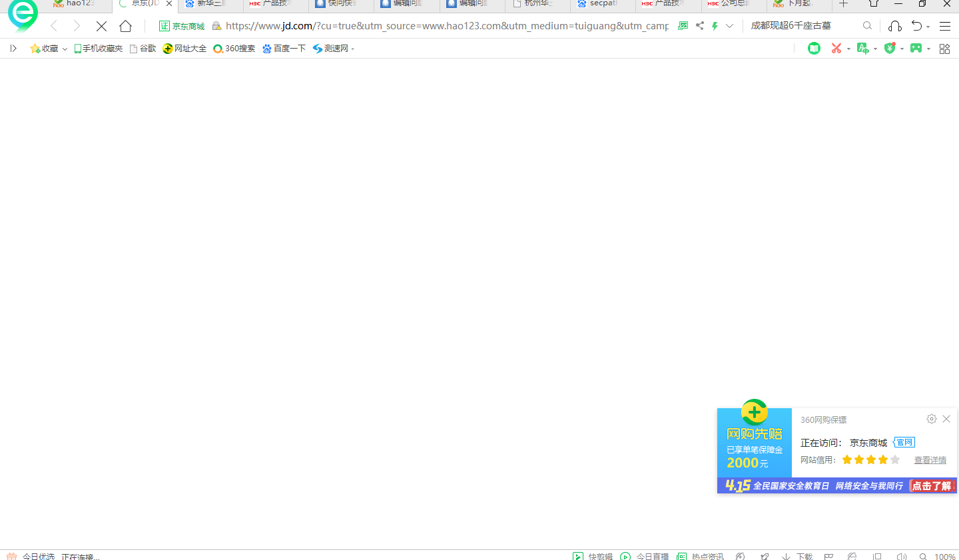Open settings gear in 360网购保镖 popup
Screen dimensions: 959x560
click(x=932, y=419)
